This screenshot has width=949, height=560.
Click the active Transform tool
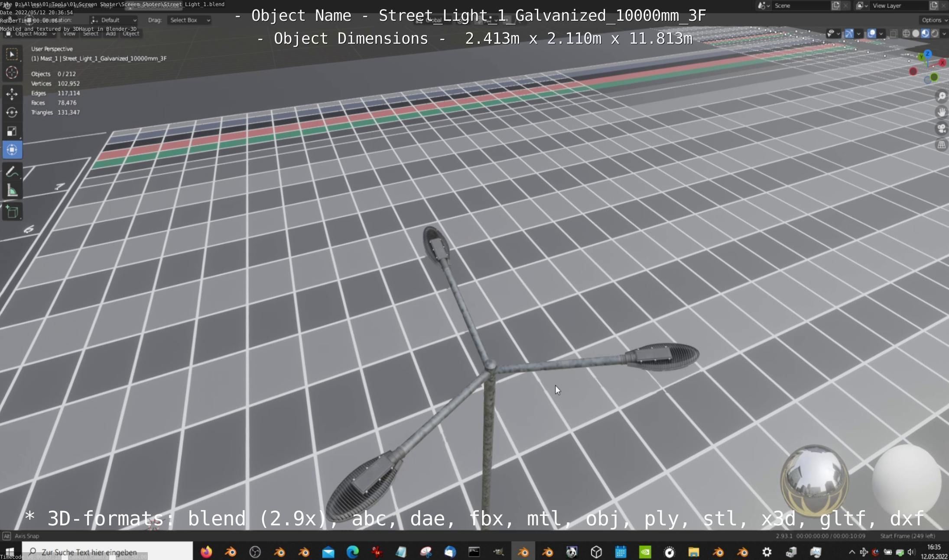(12, 150)
